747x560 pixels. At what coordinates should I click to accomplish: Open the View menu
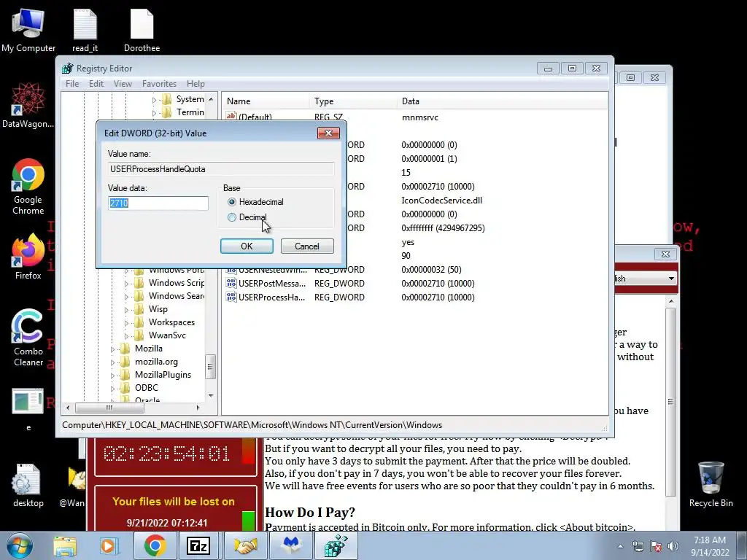tap(123, 84)
